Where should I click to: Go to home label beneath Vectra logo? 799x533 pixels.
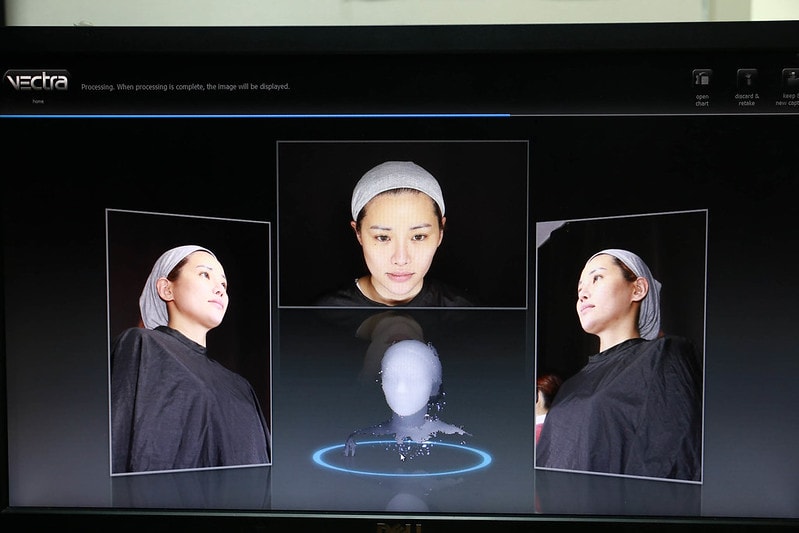pyautogui.click(x=37, y=101)
